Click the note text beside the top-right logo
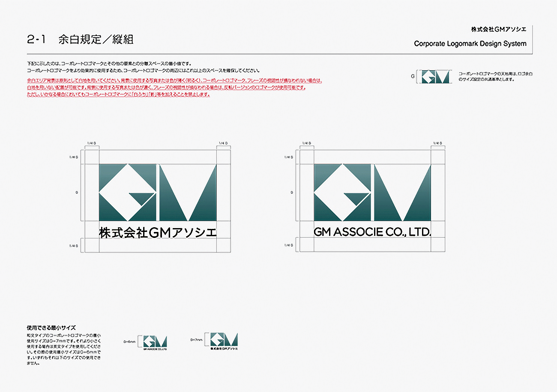Image resolution: width=557 pixels, height=392 pixels. (x=495, y=77)
